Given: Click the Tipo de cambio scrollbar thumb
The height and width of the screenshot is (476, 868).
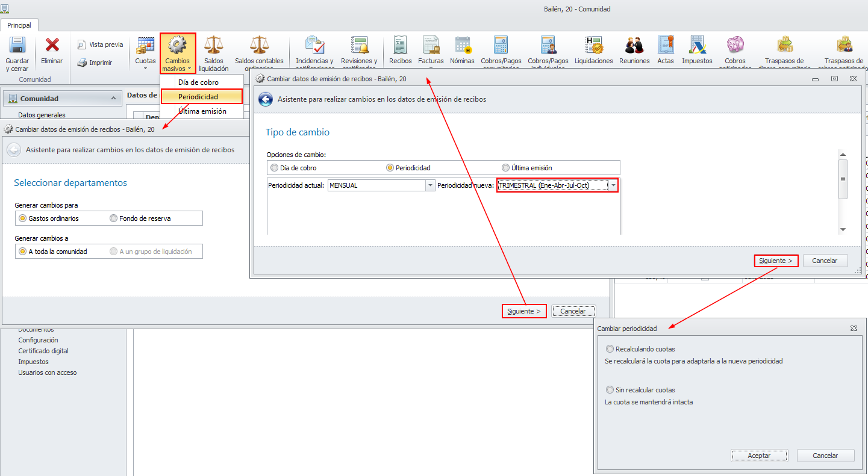Looking at the screenshot, I should [x=843, y=179].
